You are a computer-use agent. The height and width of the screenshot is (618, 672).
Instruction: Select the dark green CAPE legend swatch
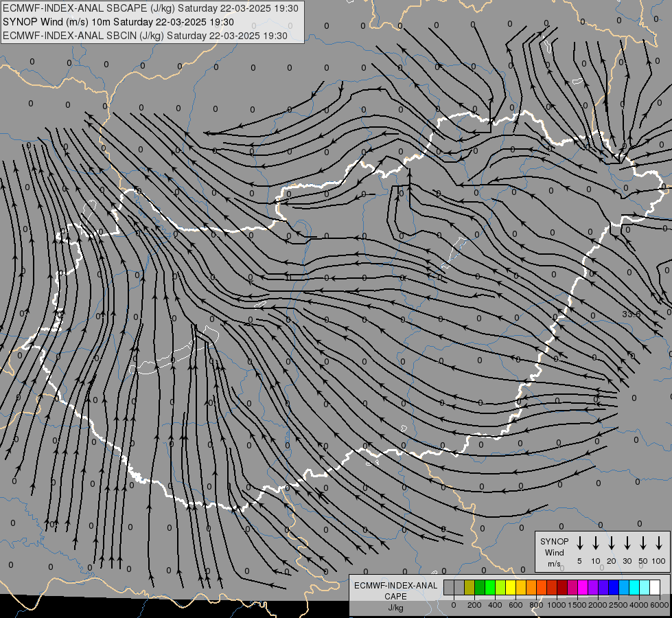[x=480, y=587]
